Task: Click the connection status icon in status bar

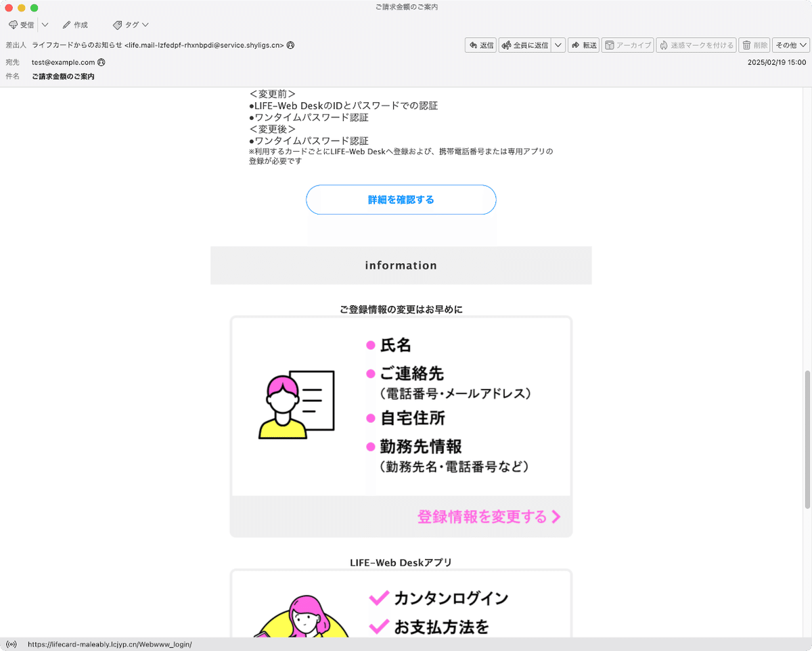Action: click(x=11, y=644)
